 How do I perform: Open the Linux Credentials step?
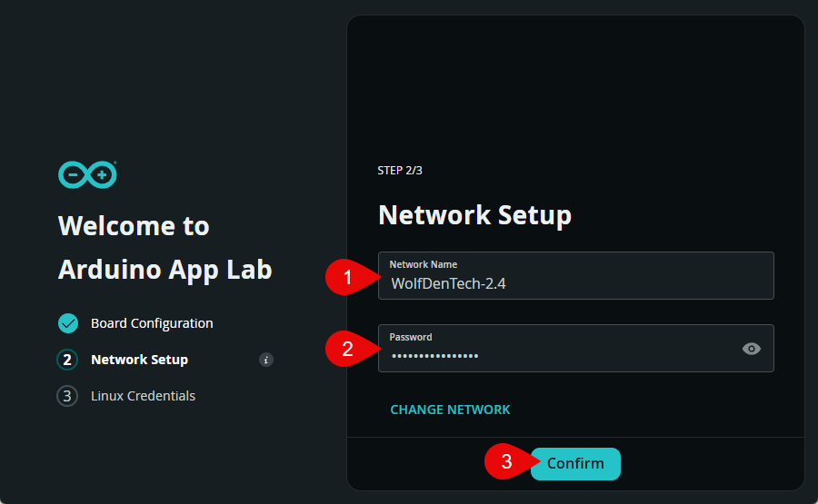tap(143, 396)
